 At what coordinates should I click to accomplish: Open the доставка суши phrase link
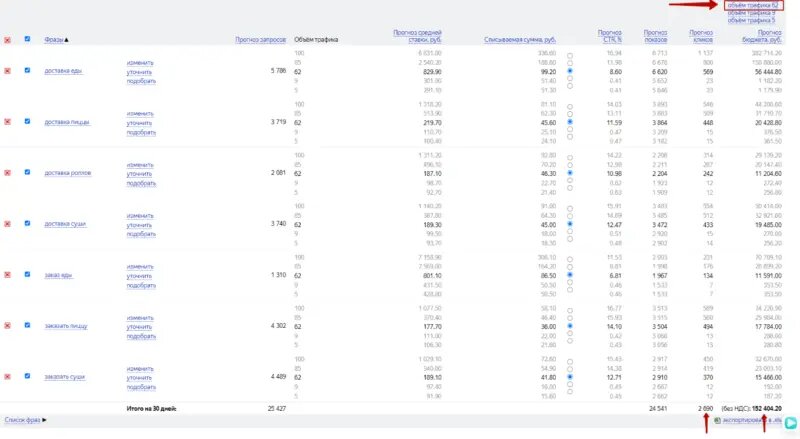click(x=65, y=224)
